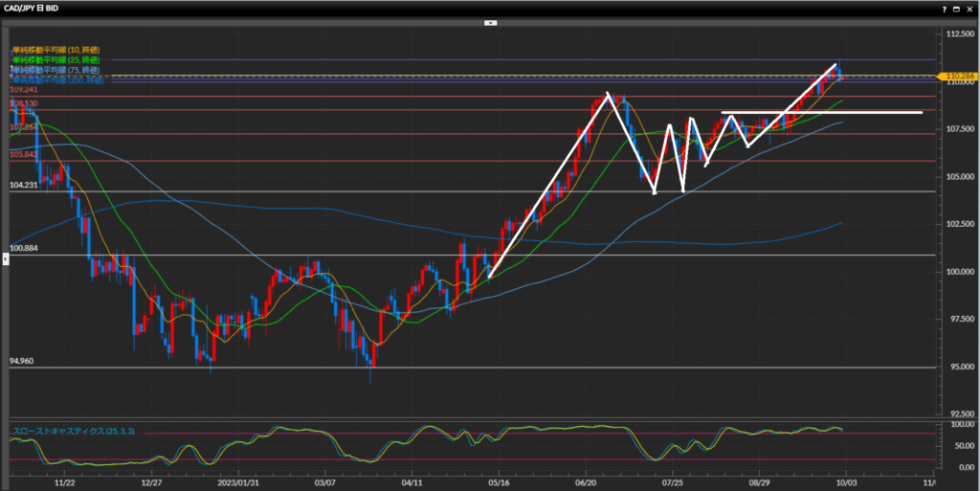Screen dimensions: 980x491
Task: Click the slow stochastics indicator label
Action: 73,432
